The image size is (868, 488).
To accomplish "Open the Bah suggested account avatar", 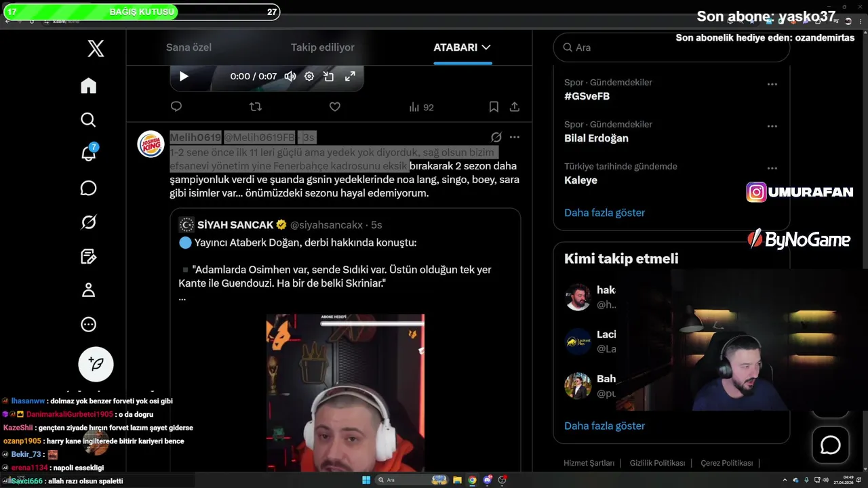I will pyautogui.click(x=578, y=386).
